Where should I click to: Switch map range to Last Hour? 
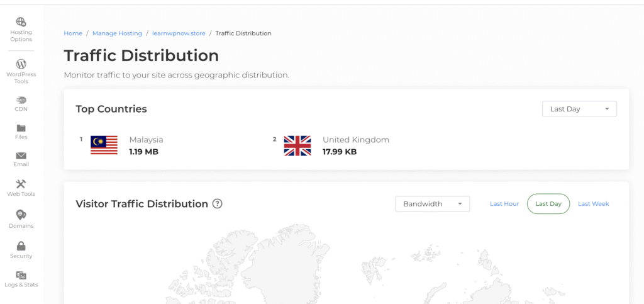(504, 204)
